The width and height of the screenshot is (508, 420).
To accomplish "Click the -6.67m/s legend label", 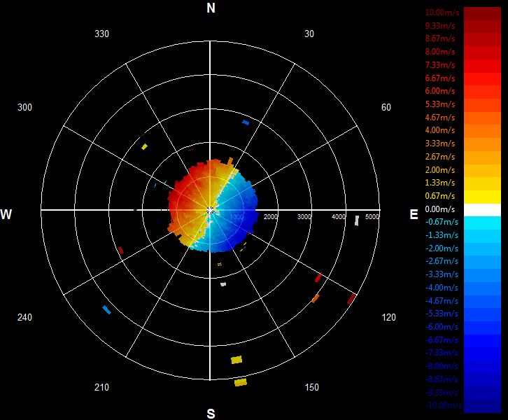I will click(442, 340).
